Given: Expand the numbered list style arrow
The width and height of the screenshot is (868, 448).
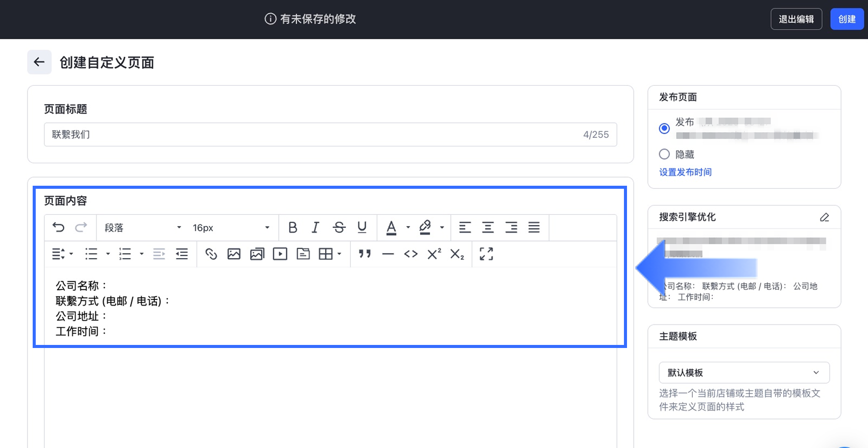Looking at the screenshot, I should pos(141,254).
